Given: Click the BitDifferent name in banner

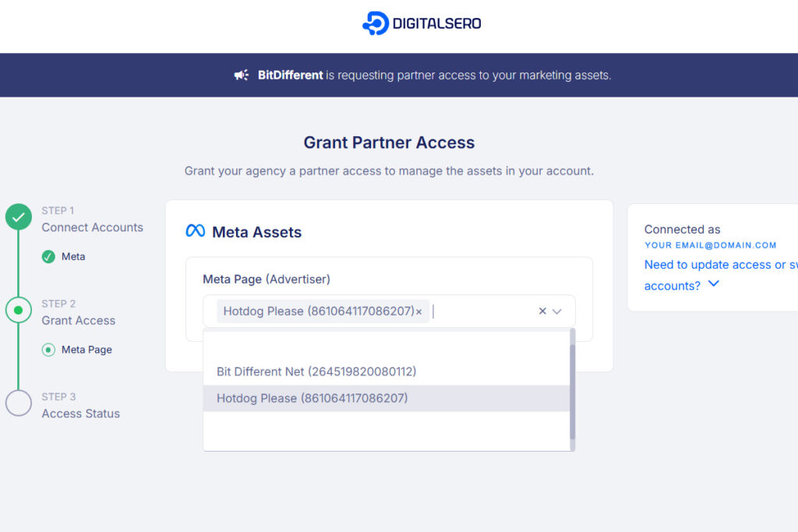Looking at the screenshot, I should pos(290,76).
